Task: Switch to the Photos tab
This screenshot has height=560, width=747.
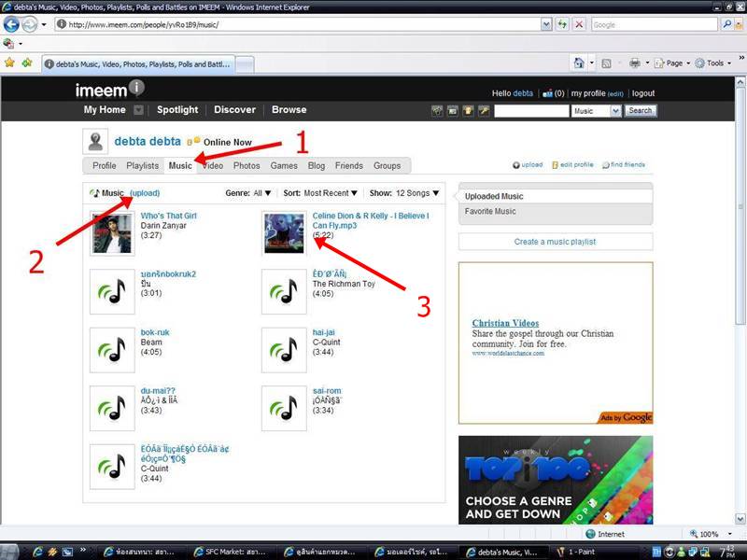Action: click(247, 166)
